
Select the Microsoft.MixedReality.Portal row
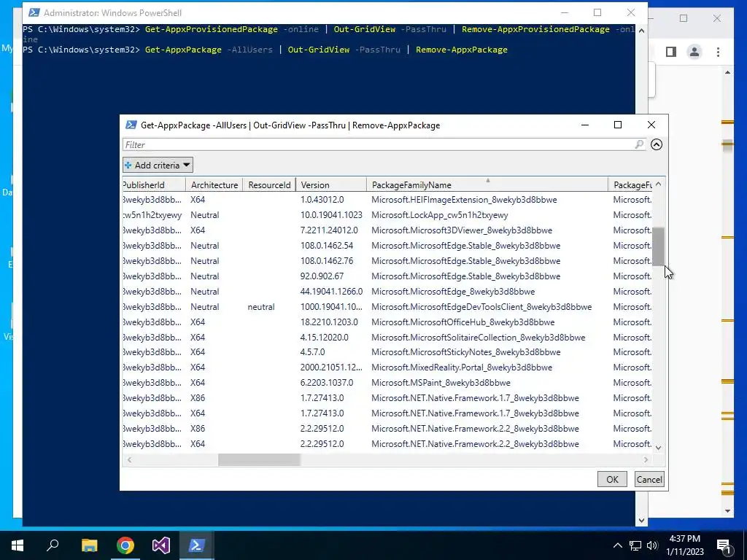click(387, 367)
